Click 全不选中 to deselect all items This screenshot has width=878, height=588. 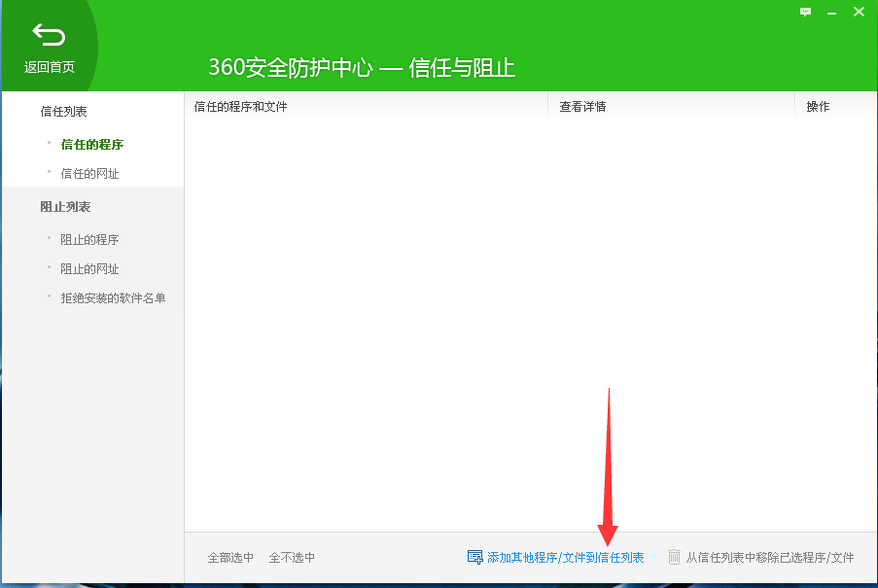pyautogui.click(x=293, y=557)
